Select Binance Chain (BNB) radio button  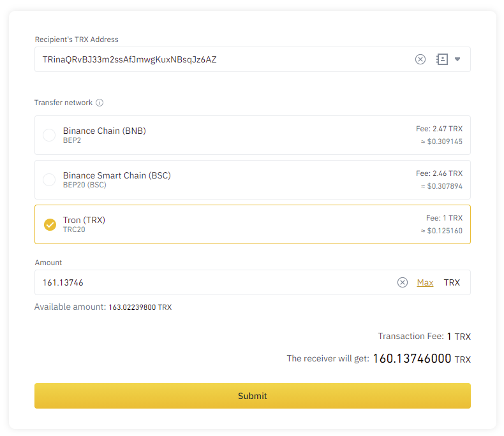point(49,135)
